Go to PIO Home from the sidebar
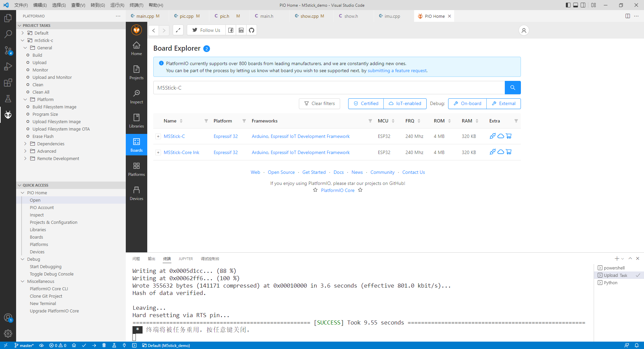The height and width of the screenshot is (349, 644). pyautogui.click(x=137, y=48)
